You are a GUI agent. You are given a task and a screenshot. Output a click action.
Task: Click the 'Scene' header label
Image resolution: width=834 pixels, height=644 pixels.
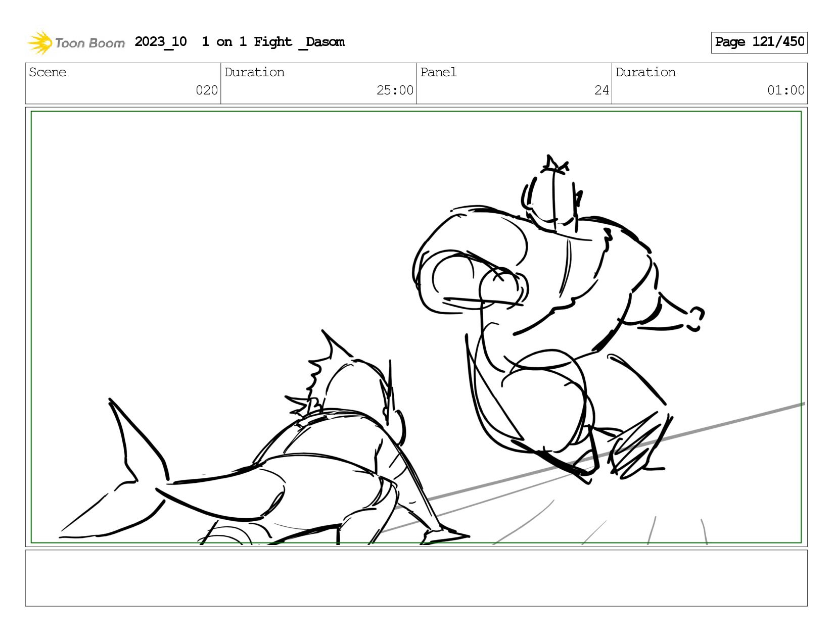pyautogui.click(x=48, y=72)
